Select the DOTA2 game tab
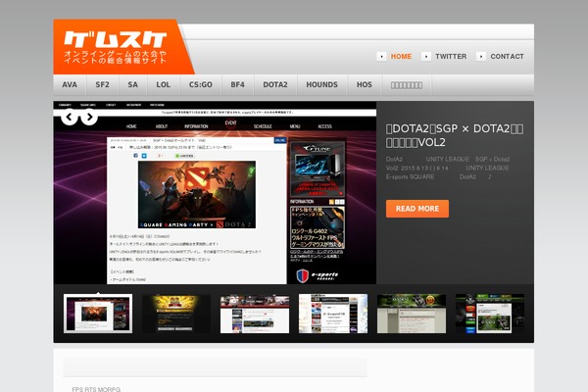This screenshot has width=588, height=392. (x=275, y=85)
